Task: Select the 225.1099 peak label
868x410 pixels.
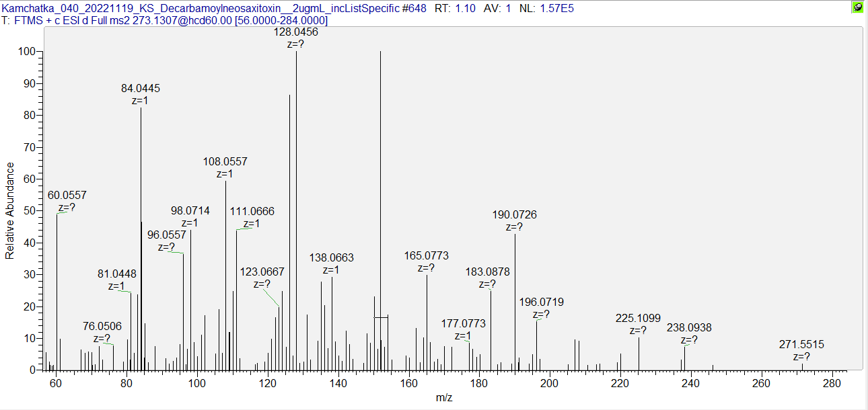Action: (x=639, y=319)
